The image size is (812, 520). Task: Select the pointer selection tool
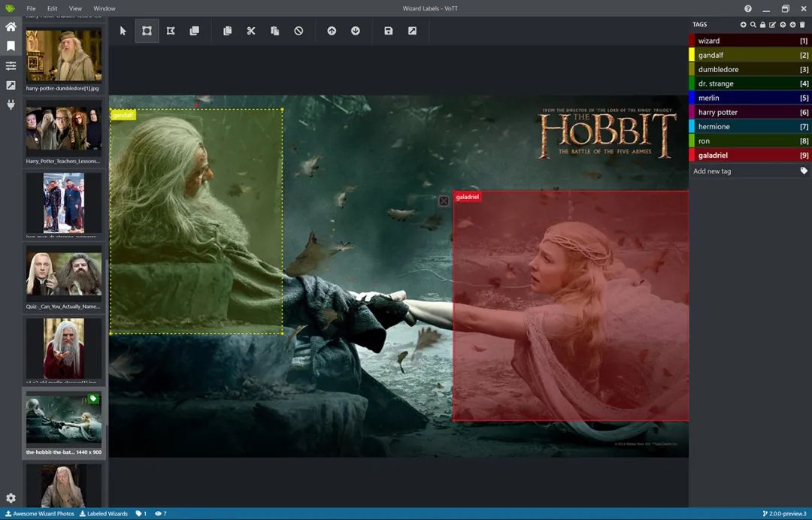(123, 31)
